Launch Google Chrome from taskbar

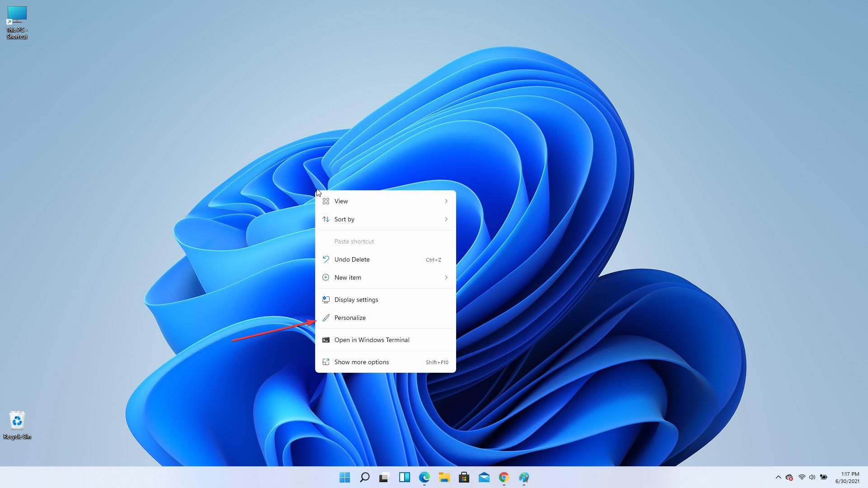(x=504, y=477)
